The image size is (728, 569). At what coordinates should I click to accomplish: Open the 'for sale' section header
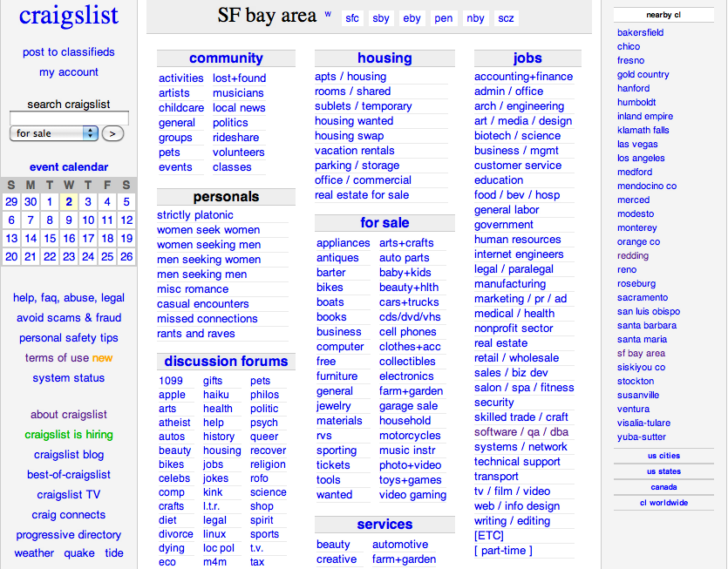tap(384, 223)
